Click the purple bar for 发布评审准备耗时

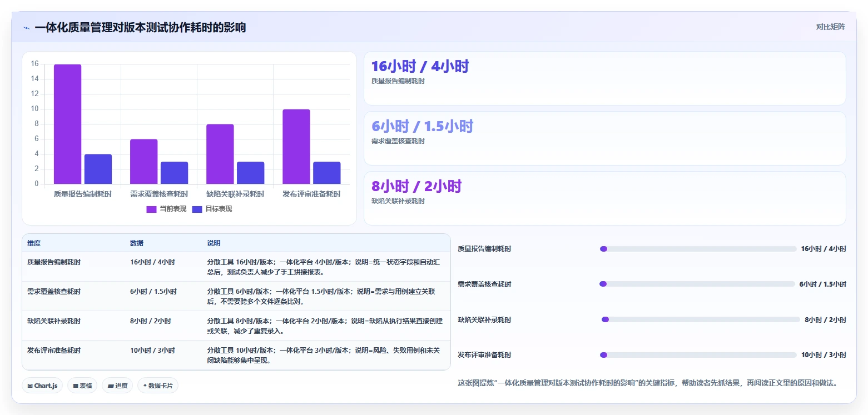click(x=296, y=147)
